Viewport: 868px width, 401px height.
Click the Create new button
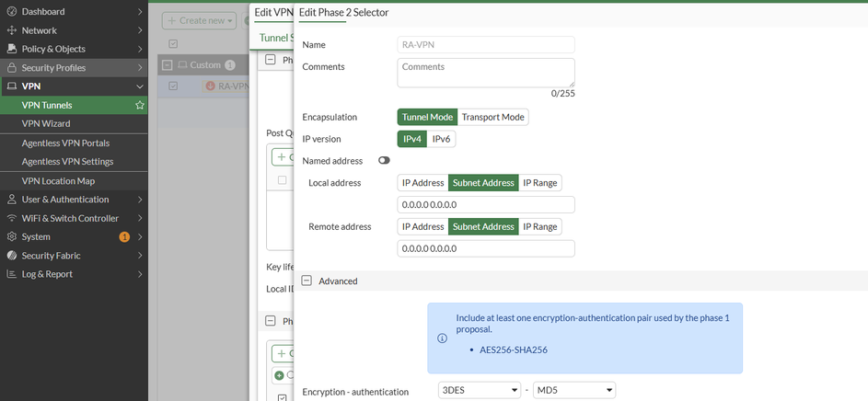(x=199, y=20)
